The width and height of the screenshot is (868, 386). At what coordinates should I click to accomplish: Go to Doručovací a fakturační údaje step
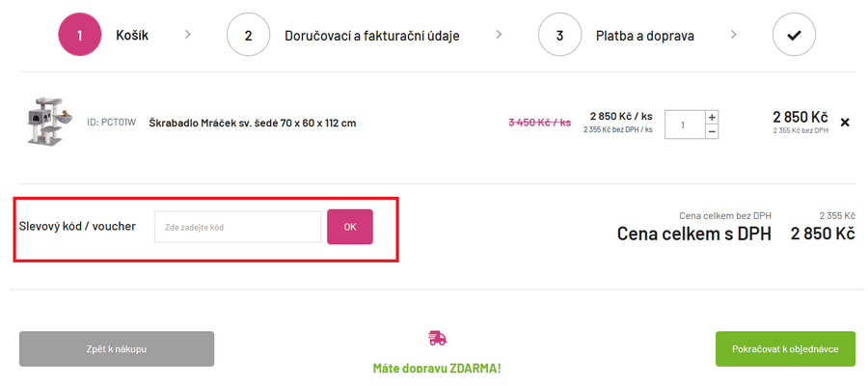pos(371,36)
